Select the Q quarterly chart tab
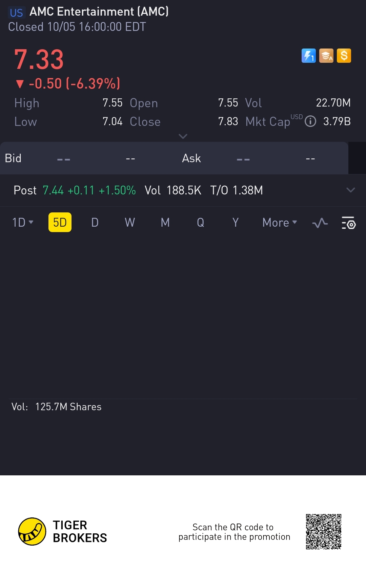366x588 pixels. click(x=200, y=223)
